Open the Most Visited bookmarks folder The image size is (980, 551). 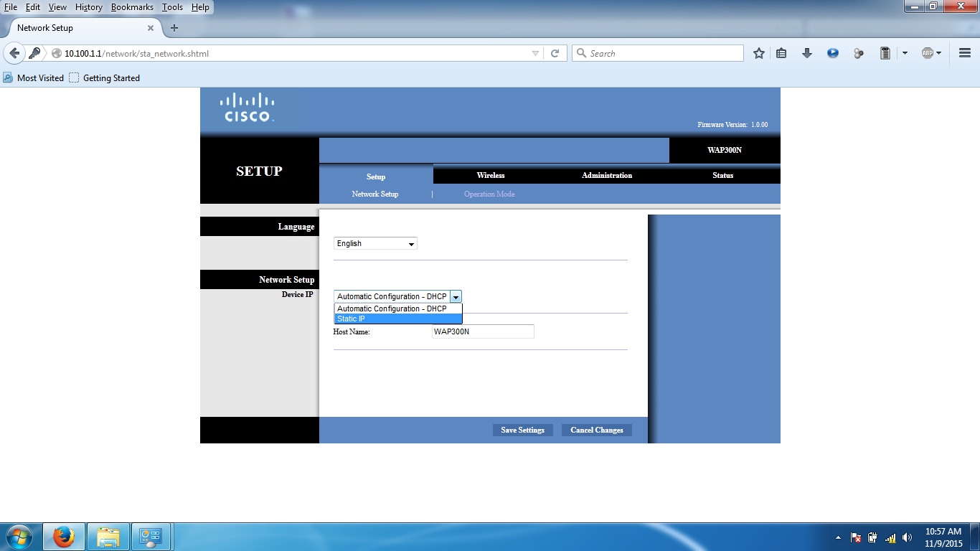point(33,77)
